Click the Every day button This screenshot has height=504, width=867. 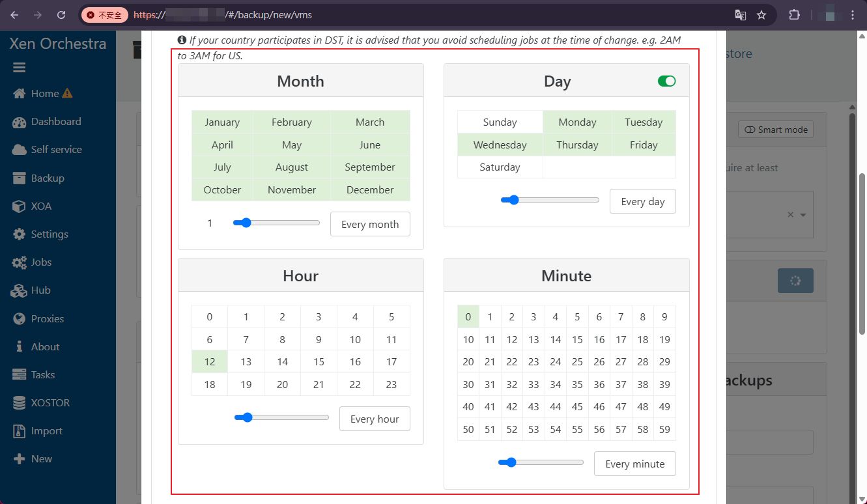642,201
